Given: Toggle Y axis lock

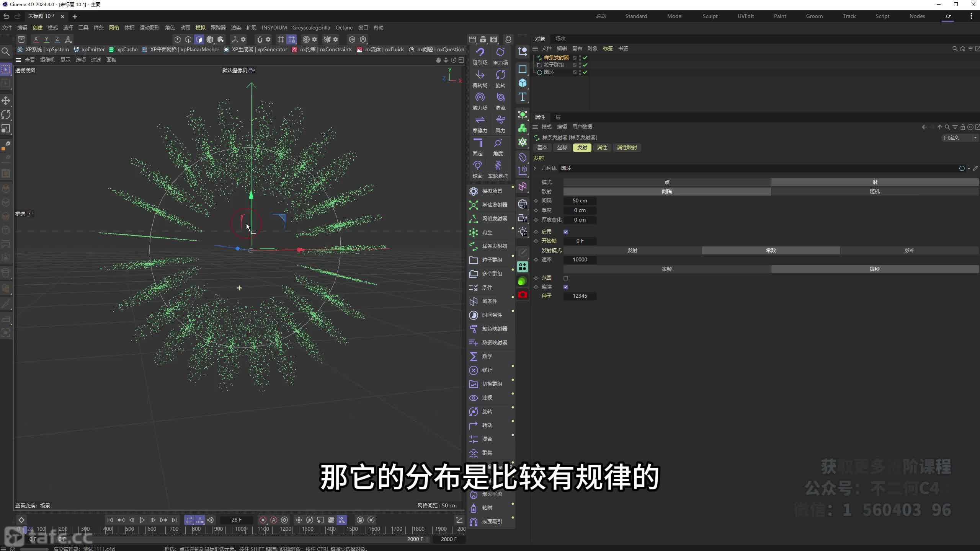Looking at the screenshot, I should pos(46,39).
